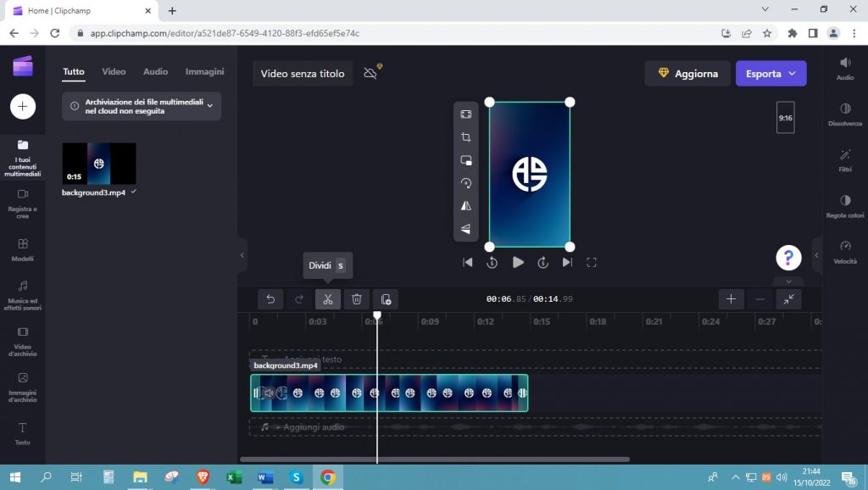Click the rotate icon in floating toolbar
The image size is (868, 490).
pyautogui.click(x=466, y=183)
